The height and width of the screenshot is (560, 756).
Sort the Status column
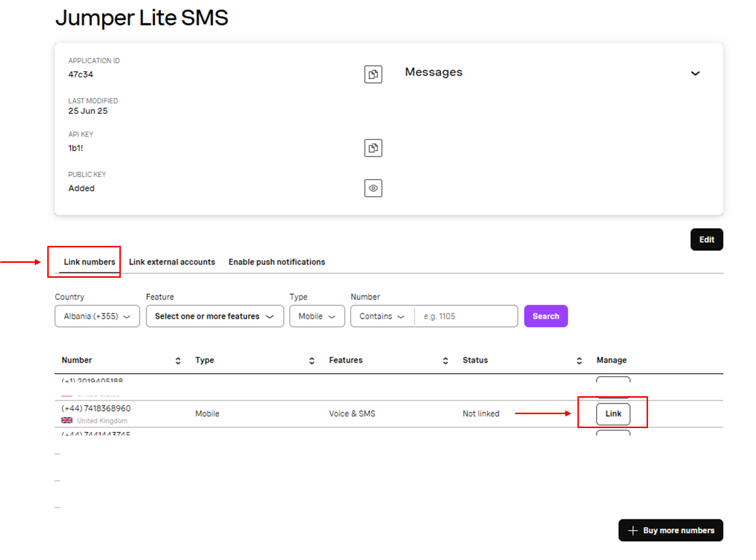579,360
